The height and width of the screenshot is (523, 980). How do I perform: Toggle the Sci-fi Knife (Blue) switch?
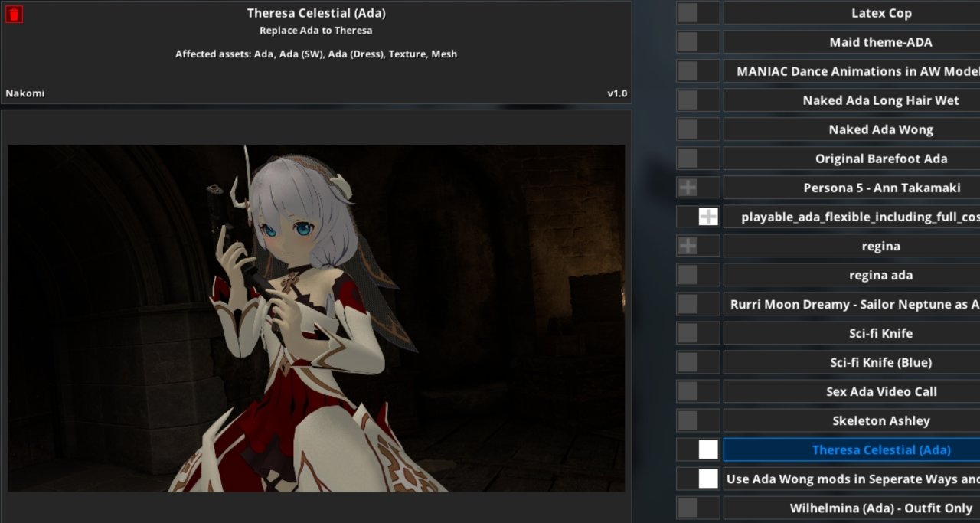coord(698,362)
